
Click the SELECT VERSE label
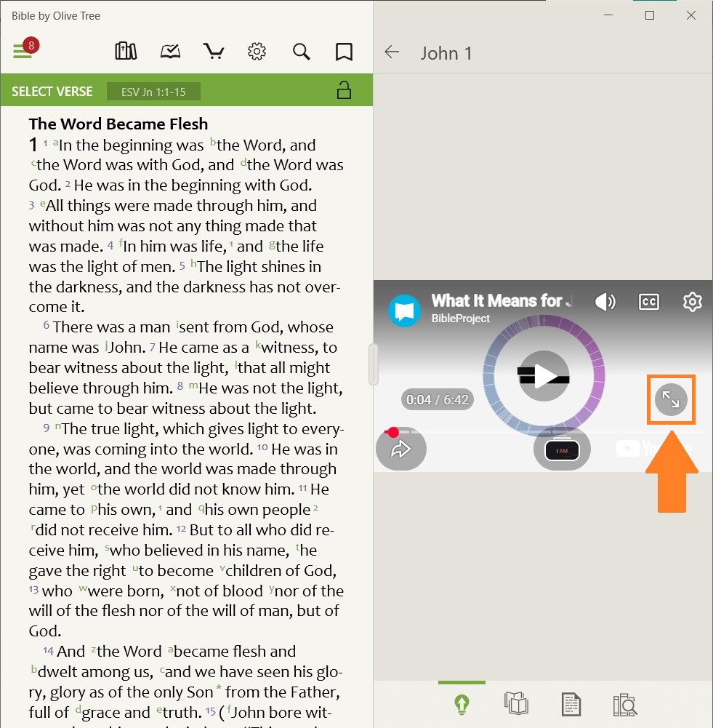[52, 92]
